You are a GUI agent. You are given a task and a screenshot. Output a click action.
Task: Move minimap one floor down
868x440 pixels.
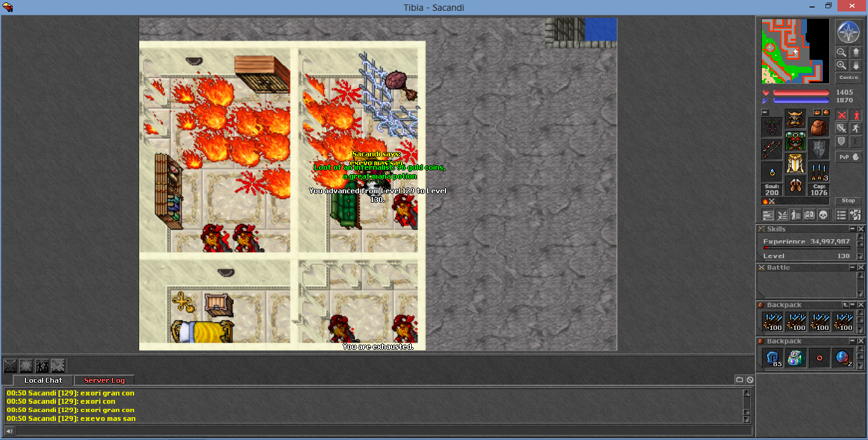pyautogui.click(x=855, y=65)
